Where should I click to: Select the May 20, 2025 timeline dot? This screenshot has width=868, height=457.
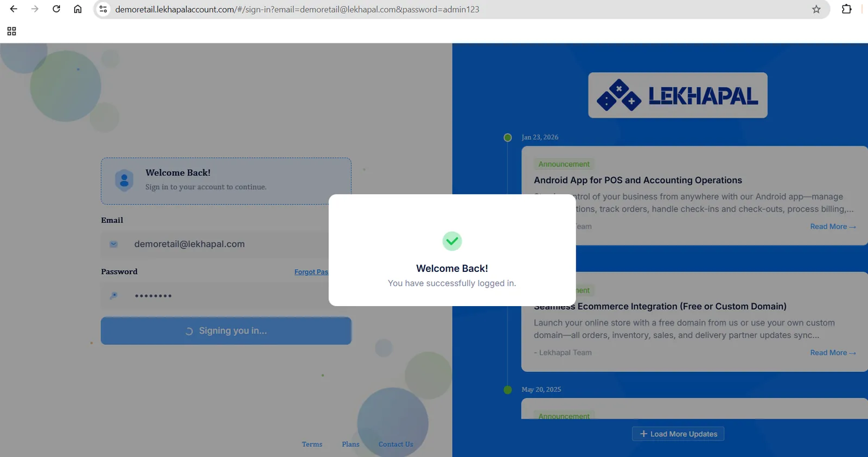[x=508, y=390]
